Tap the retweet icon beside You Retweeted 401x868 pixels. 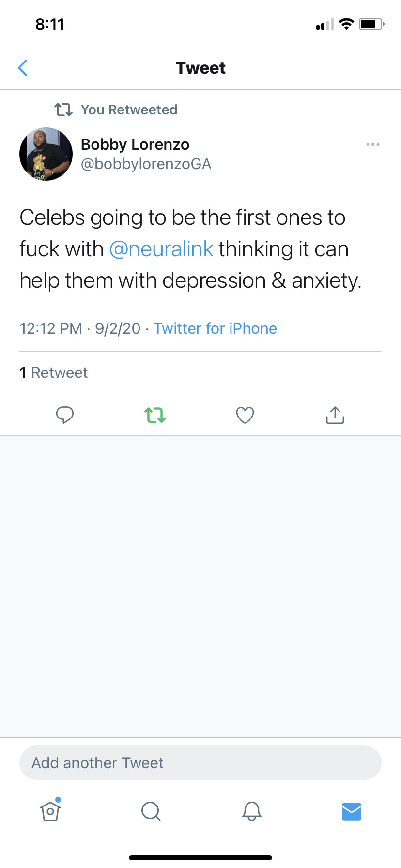63,109
